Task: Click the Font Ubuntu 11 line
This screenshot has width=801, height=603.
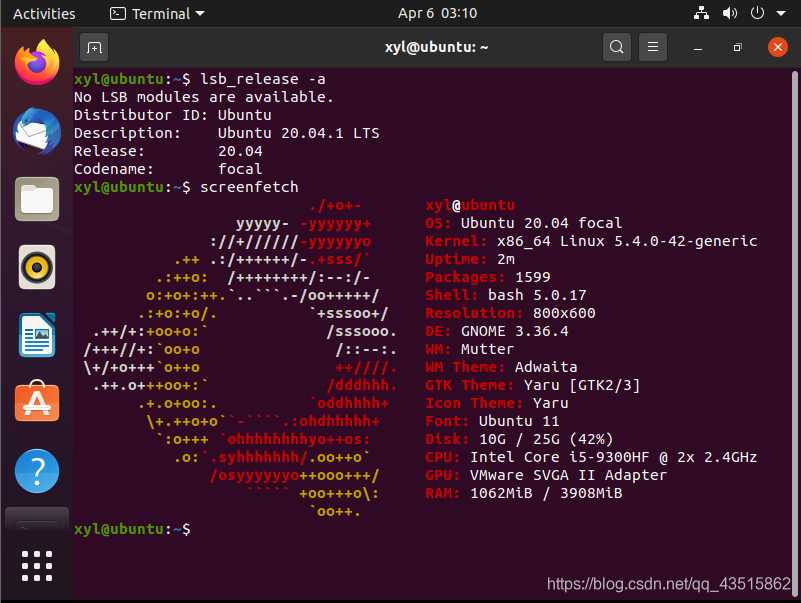Action: tap(492, 421)
